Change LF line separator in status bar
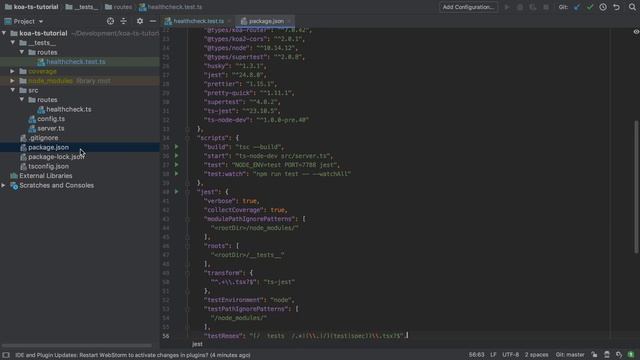 pyautogui.click(x=493, y=355)
